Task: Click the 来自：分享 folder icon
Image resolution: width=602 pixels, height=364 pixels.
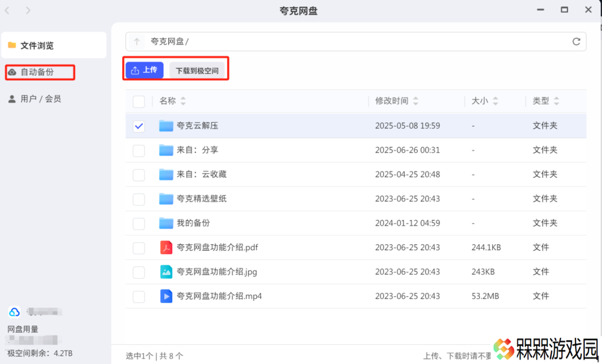Action: (166, 150)
